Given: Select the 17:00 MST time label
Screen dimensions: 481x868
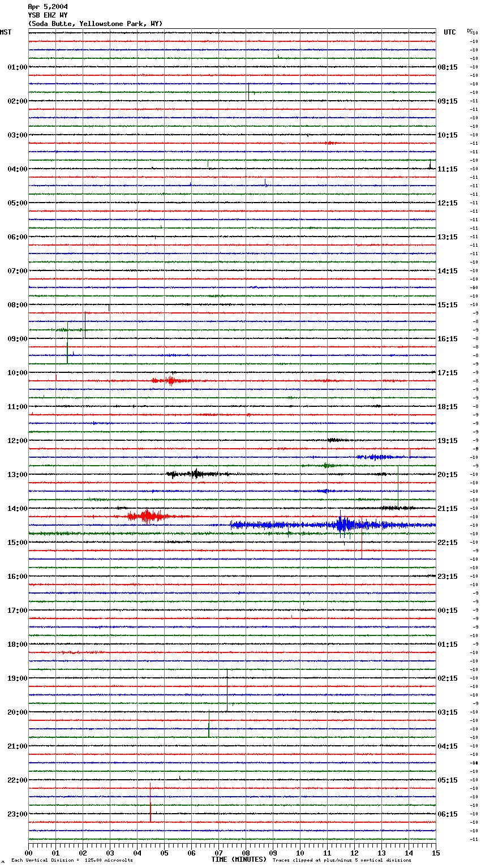Looking at the screenshot, I should pos(17,611).
